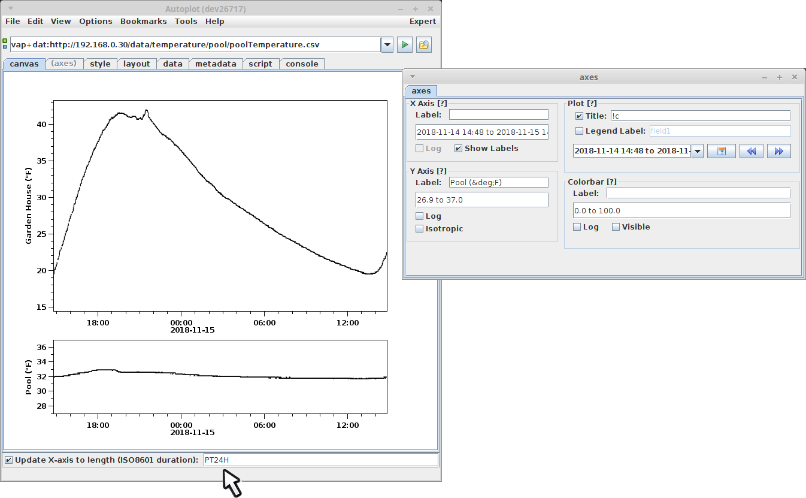Expand the URI address dropdown arrow

click(x=387, y=45)
